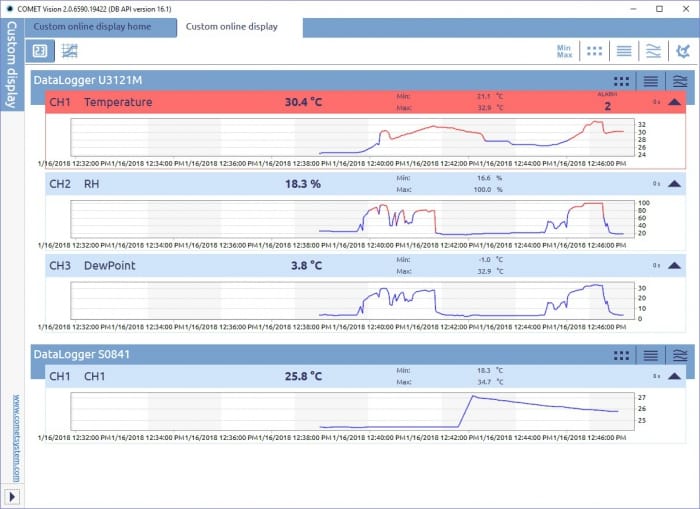Viewport: 700px width, 509px height.
Task: Show graph layout for DataLogger S0841
Action: click(680, 355)
